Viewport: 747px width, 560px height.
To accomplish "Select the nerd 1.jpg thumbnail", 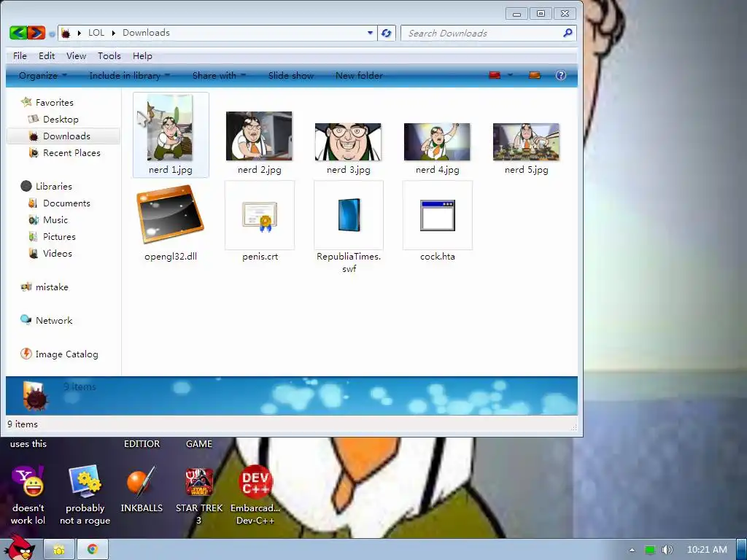I will 171,128.
